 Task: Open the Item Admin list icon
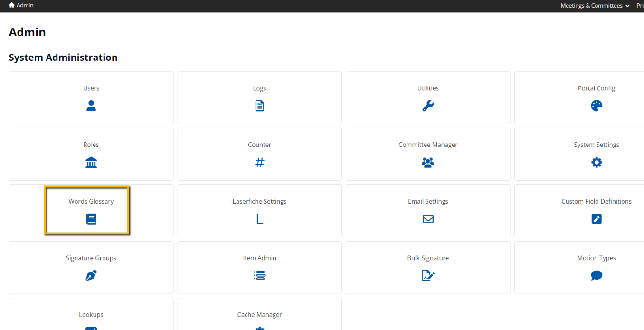pyautogui.click(x=259, y=275)
